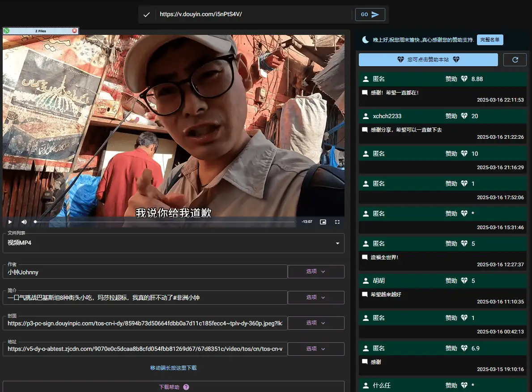Click the moon icon in greeting banner
Image resolution: width=532 pixels, height=392 pixels.
(366, 40)
